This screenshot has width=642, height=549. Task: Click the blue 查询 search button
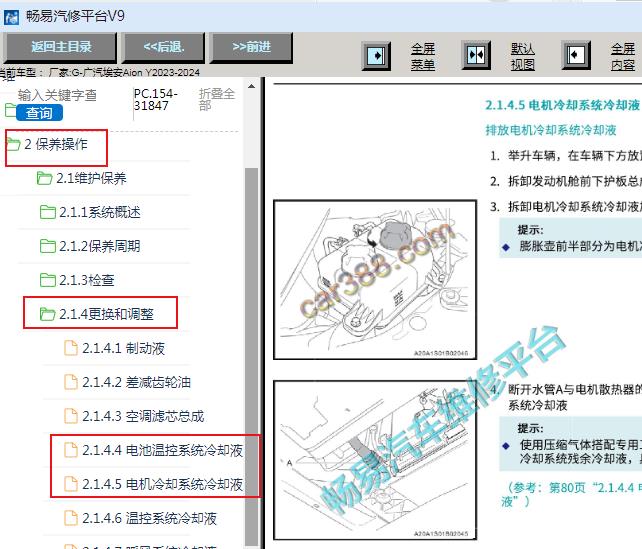click(x=39, y=113)
